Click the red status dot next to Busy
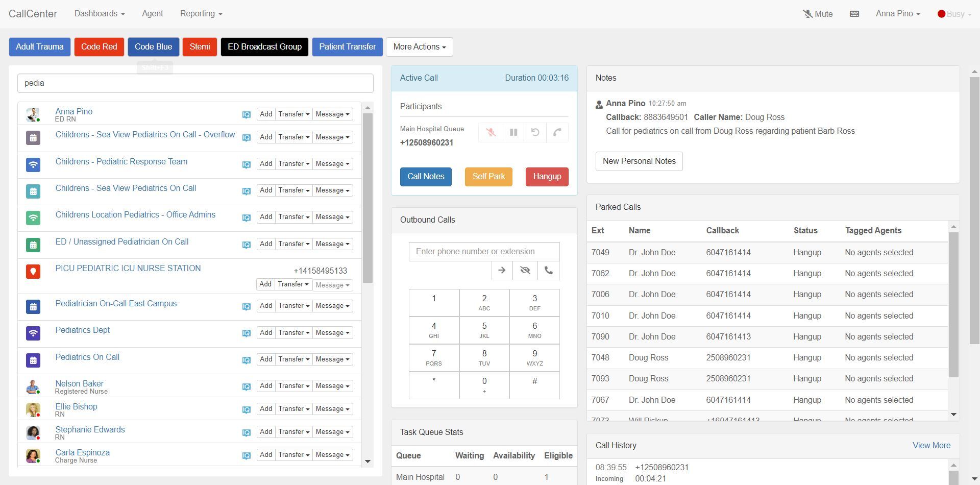 tap(942, 14)
